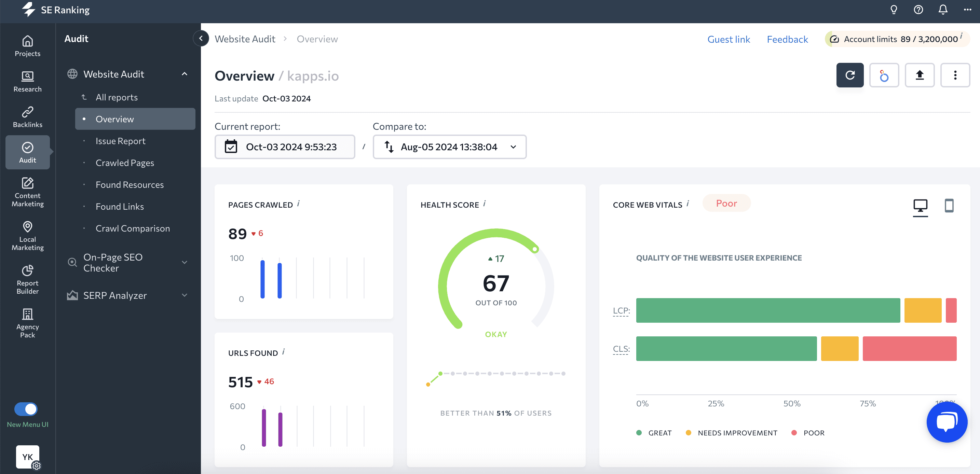Show Health Score info tooltip icon
The image size is (980, 474).
[484, 204]
